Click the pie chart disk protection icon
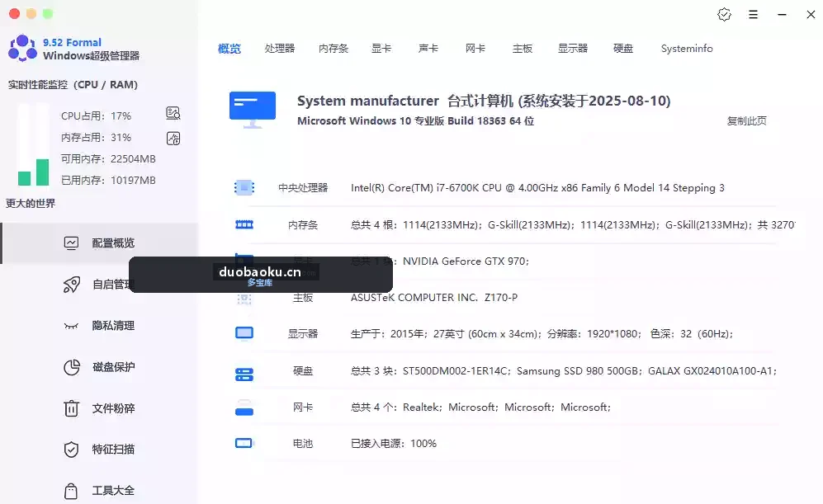The width and height of the screenshot is (823, 504). point(71,367)
